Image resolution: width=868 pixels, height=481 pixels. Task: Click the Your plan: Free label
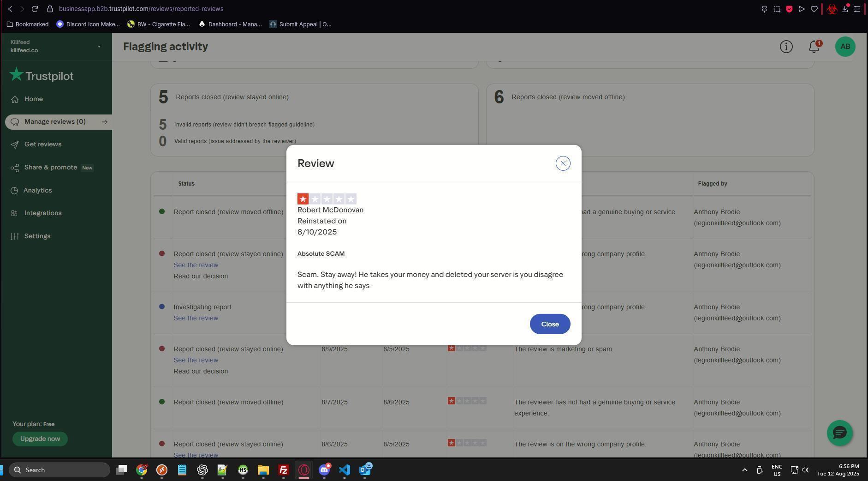pyautogui.click(x=33, y=424)
